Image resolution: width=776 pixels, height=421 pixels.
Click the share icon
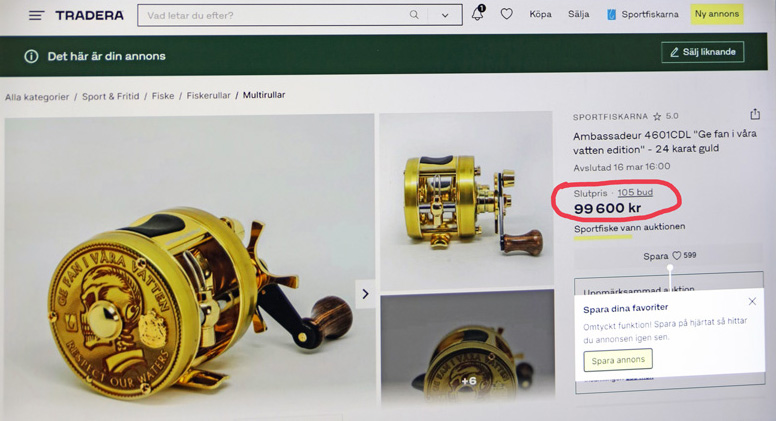tap(755, 114)
